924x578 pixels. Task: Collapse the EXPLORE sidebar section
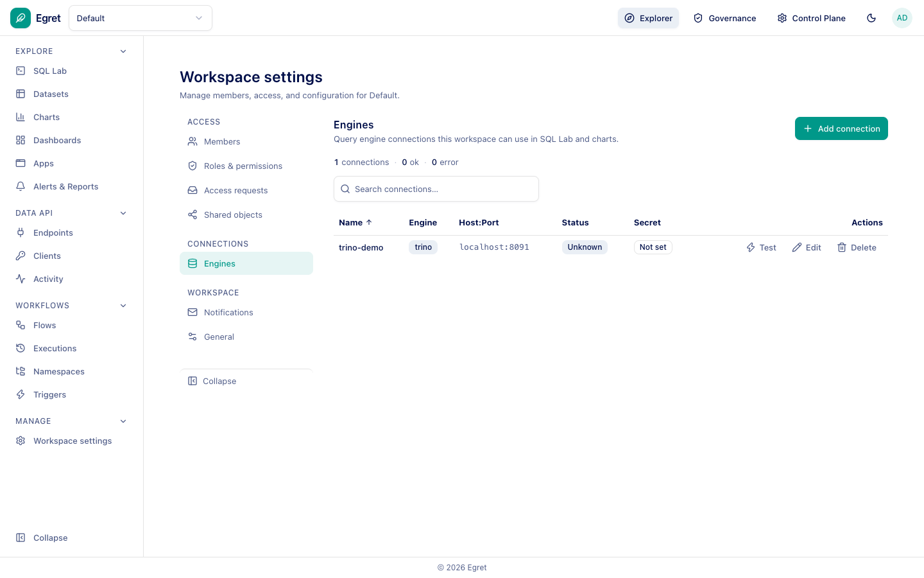point(123,51)
